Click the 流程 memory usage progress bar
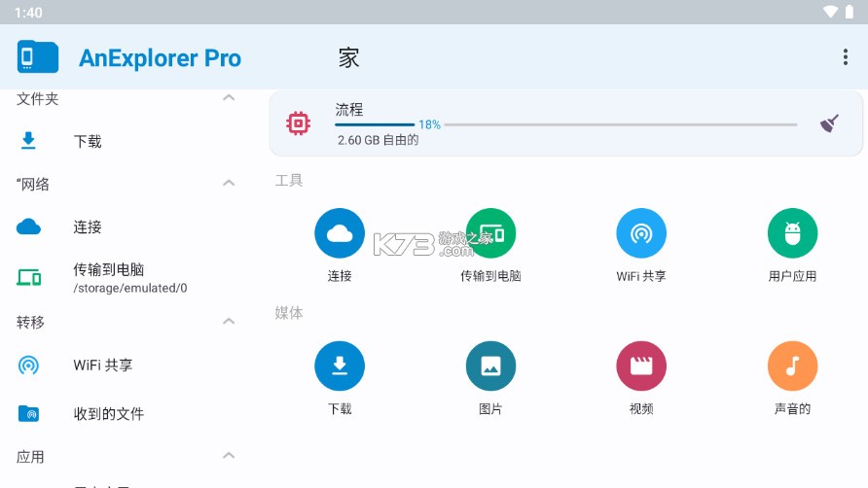868x488 pixels. click(x=566, y=124)
